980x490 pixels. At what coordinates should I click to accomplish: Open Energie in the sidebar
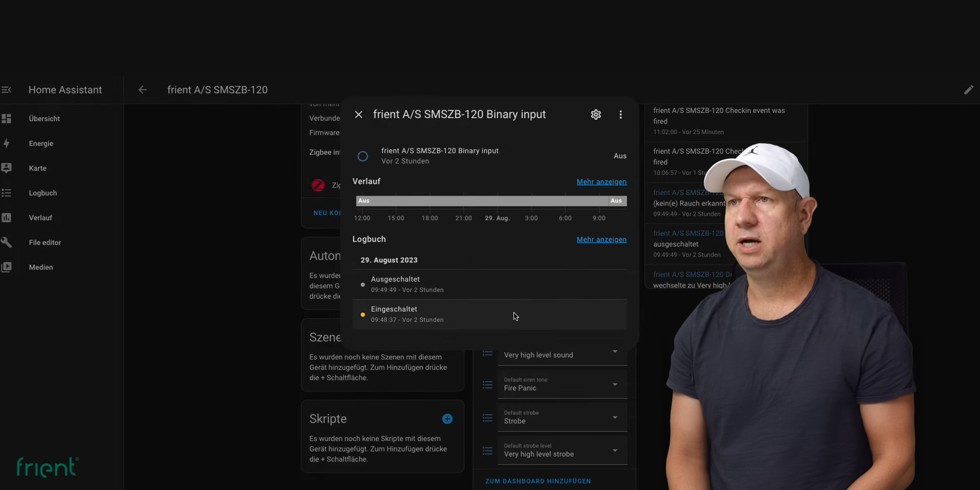click(x=41, y=143)
